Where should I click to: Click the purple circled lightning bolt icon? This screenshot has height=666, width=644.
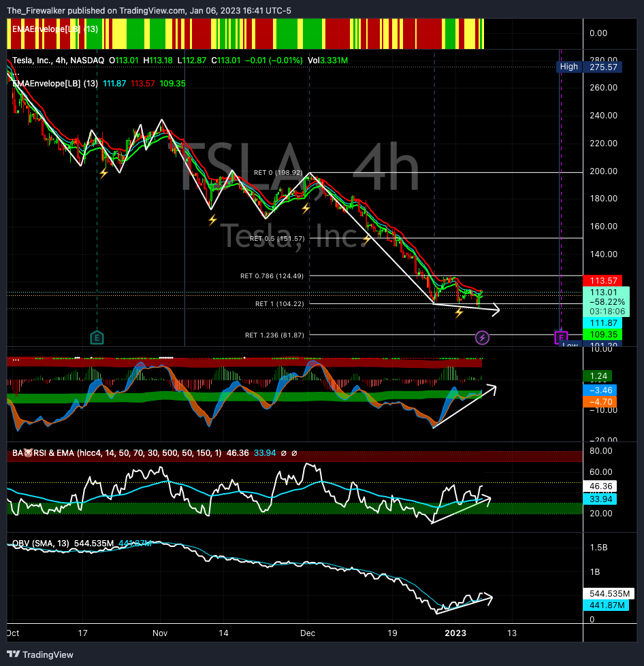click(x=482, y=337)
